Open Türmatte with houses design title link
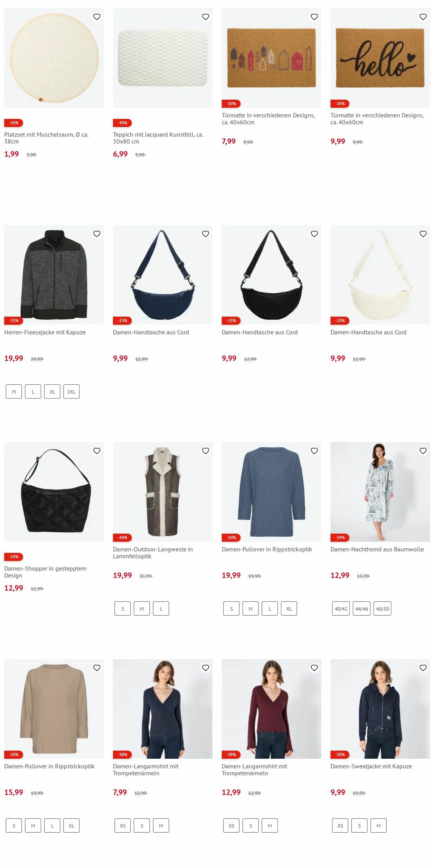432x868 pixels. click(x=268, y=119)
